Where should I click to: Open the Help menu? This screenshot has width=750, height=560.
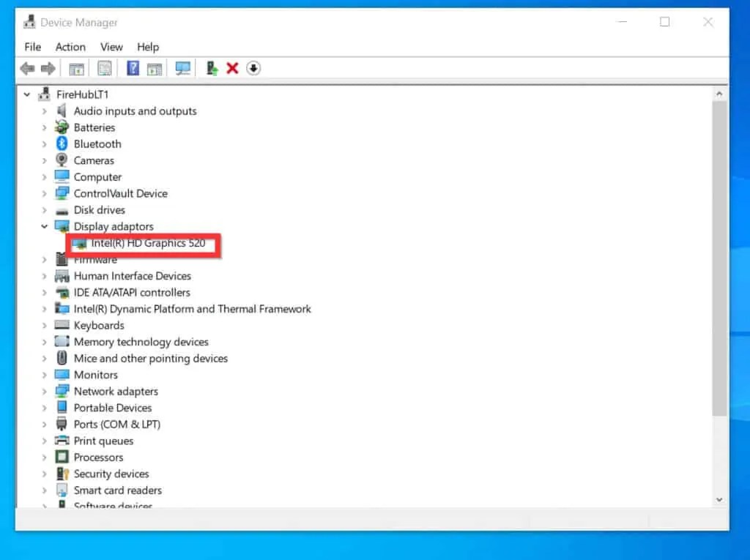[x=148, y=47]
